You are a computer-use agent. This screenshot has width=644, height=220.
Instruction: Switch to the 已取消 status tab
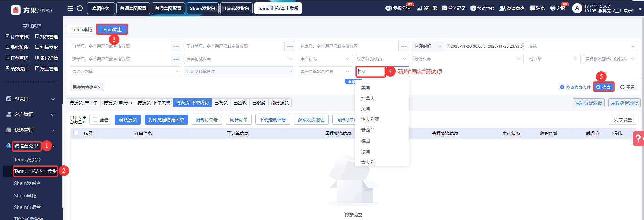259,103
